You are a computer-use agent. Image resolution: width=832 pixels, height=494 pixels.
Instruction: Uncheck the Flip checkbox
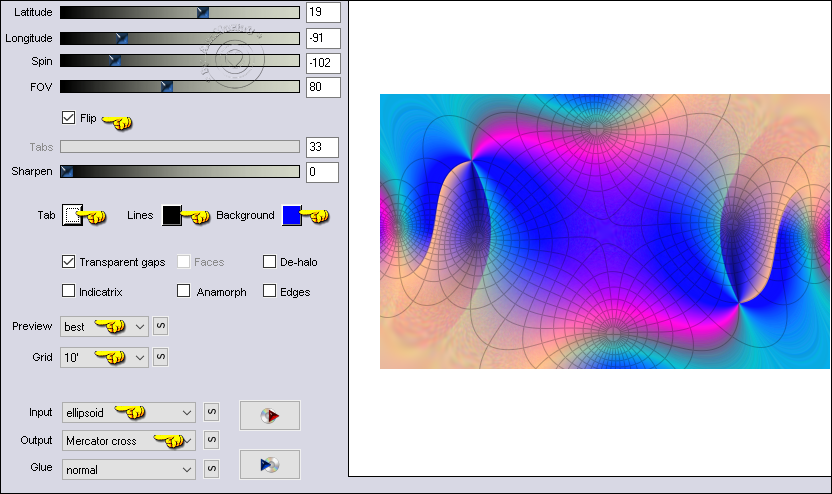(68, 117)
